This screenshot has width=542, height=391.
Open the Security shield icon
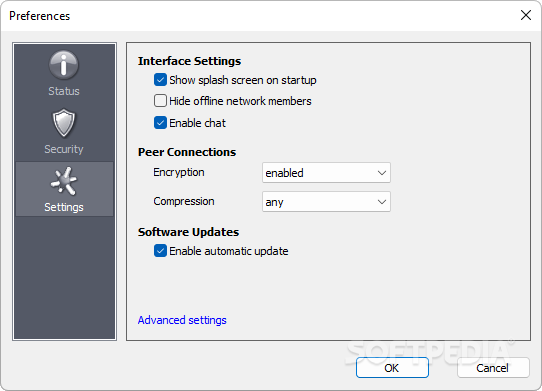click(64, 123)
